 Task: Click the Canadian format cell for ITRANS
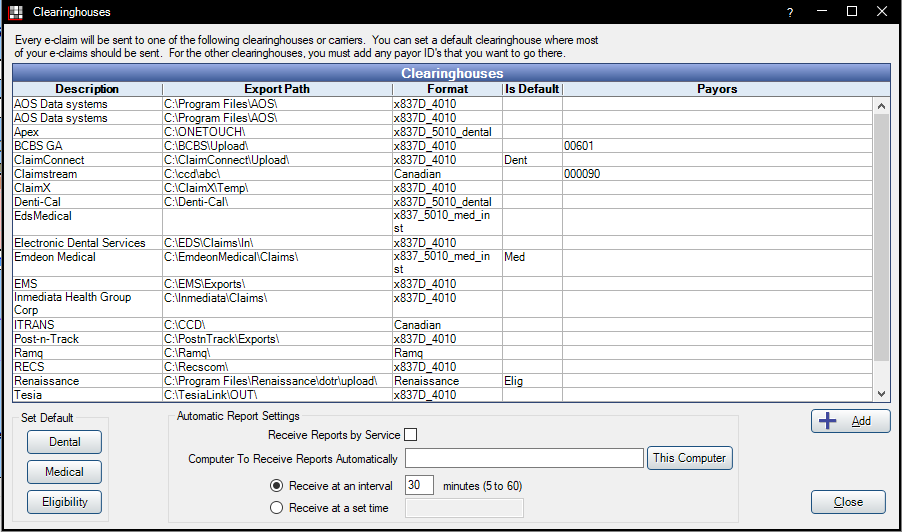[448, 325]
